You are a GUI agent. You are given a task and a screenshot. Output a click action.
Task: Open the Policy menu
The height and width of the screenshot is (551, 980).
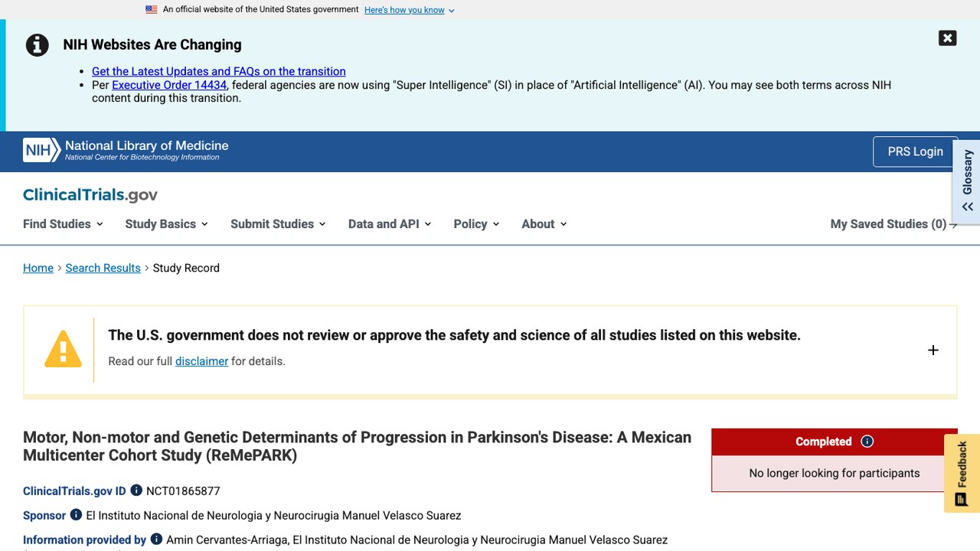[476, 224]
